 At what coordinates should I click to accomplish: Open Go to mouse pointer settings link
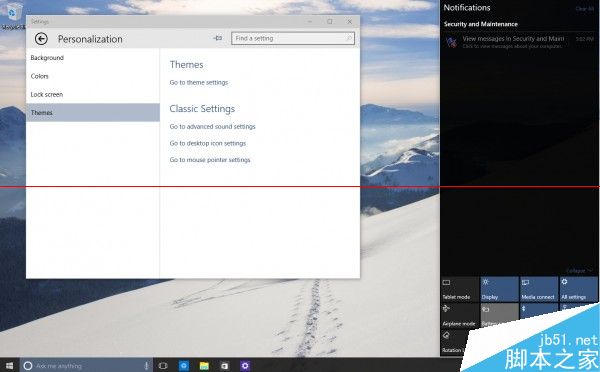click(210, 160)
